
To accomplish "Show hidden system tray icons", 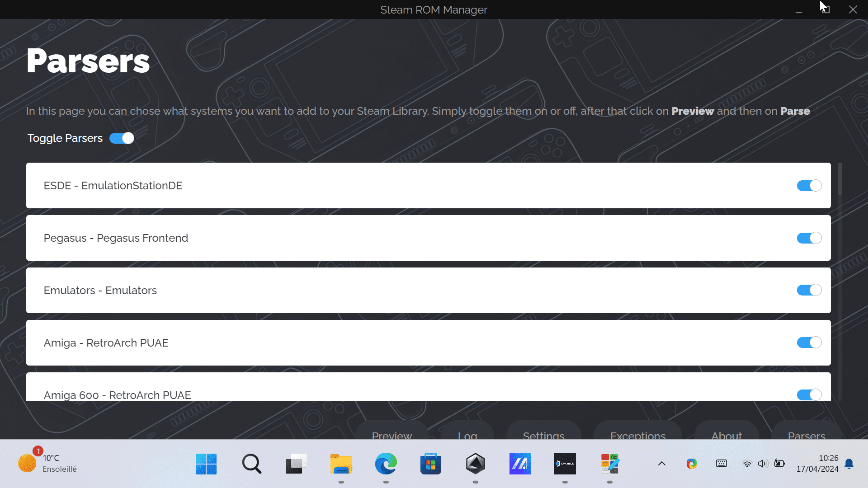I will pos(662,464).
